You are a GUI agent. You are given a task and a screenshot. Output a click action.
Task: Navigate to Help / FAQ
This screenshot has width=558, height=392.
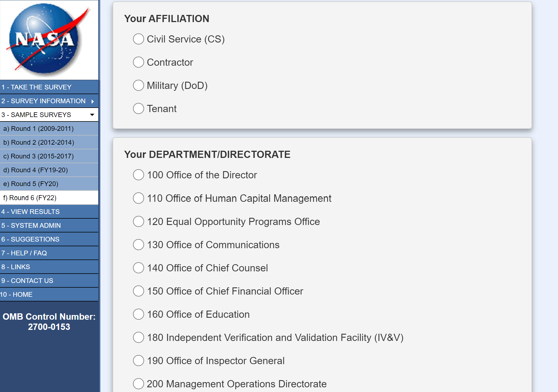pos(24,253)
